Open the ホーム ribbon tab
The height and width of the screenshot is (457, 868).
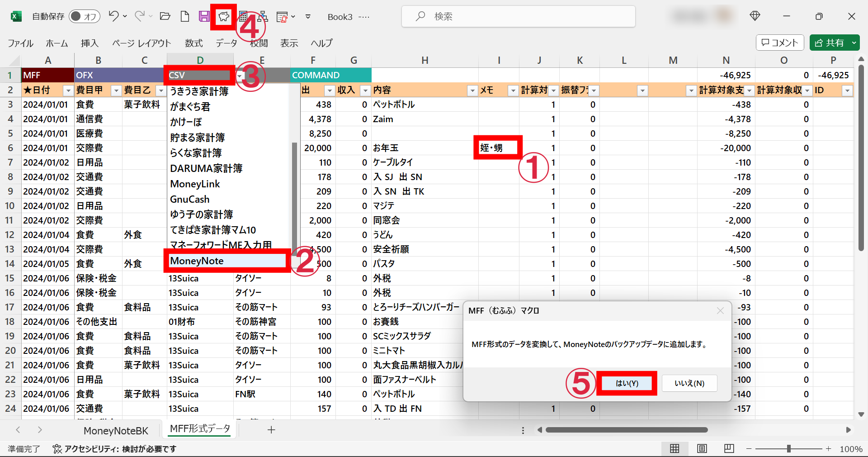click(x=57, y=43)
